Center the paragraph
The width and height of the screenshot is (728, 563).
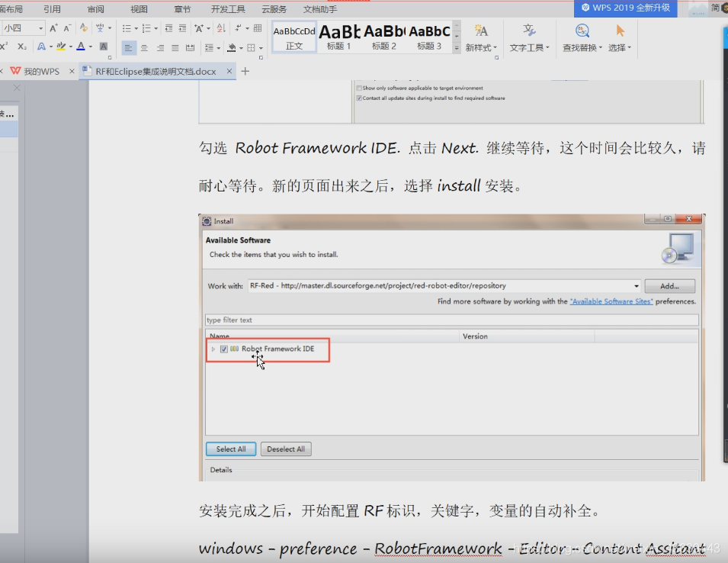click(x=144, y=47)
